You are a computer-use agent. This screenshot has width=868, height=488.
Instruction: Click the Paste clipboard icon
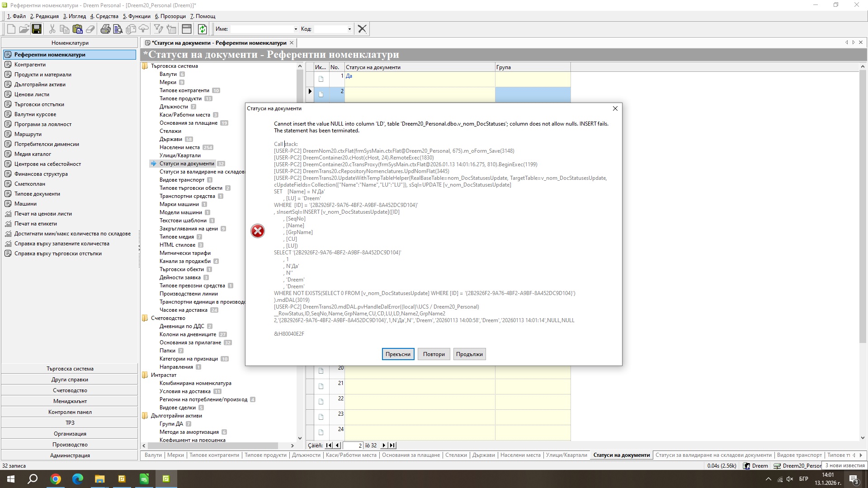point(77,29)
